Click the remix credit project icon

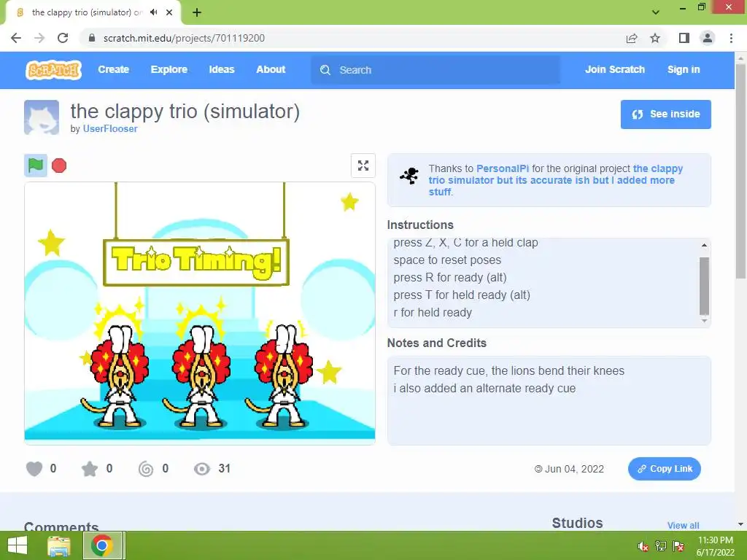click(x=409, y=176)
